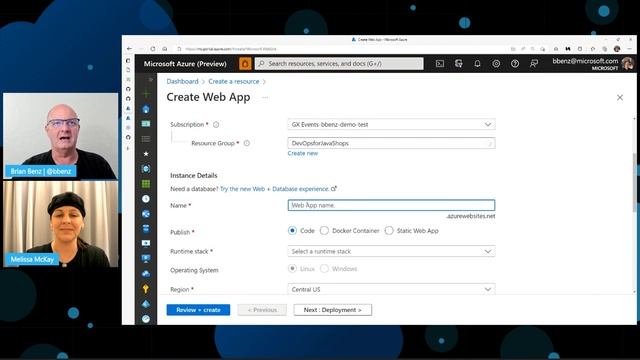
Task: Click Next : Deployment button
Action: (333, 310)
